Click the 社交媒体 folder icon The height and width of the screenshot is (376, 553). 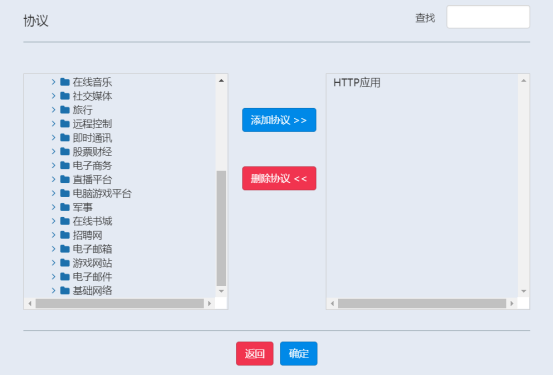pyautogui.click(x=65, y=96)
